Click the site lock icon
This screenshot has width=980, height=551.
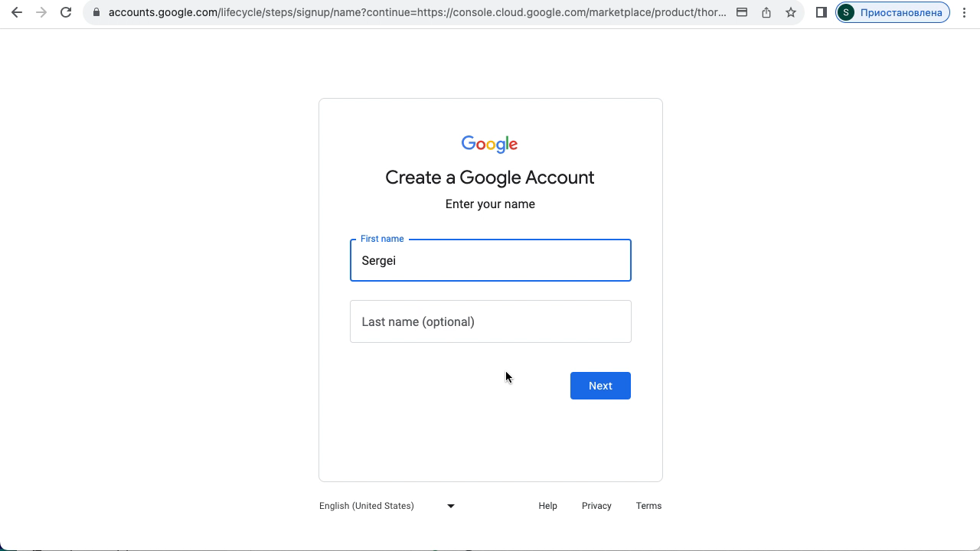pyautogui.click(x=96, y=12)
